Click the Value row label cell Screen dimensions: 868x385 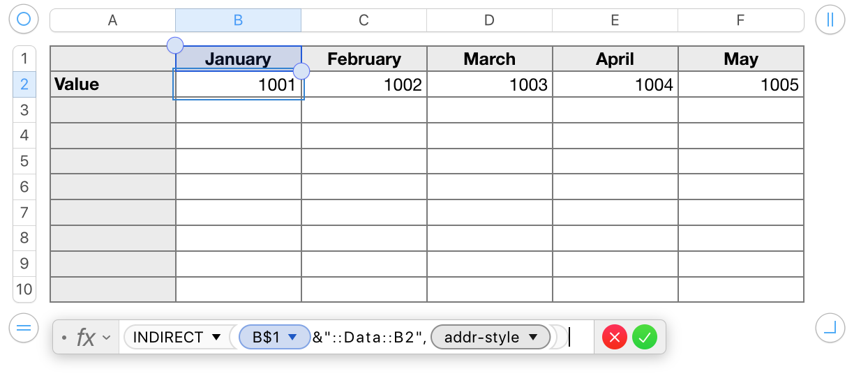click(x=113, y=85)
